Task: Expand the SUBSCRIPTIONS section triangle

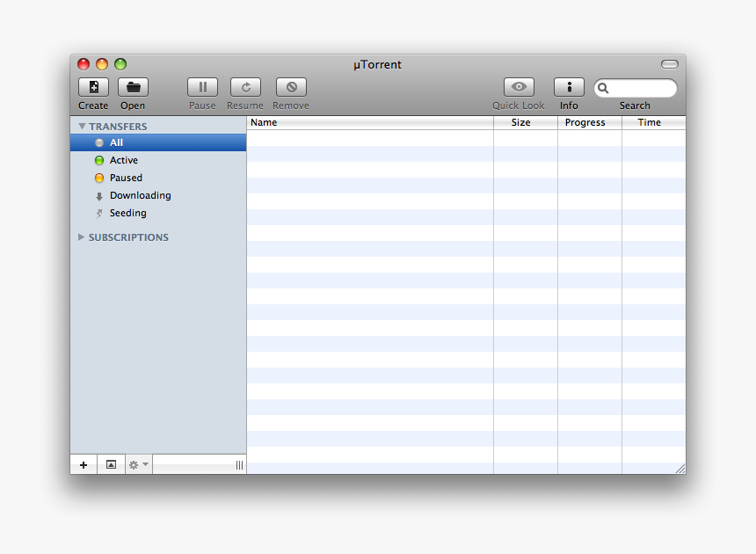Action: click(82, 237)
